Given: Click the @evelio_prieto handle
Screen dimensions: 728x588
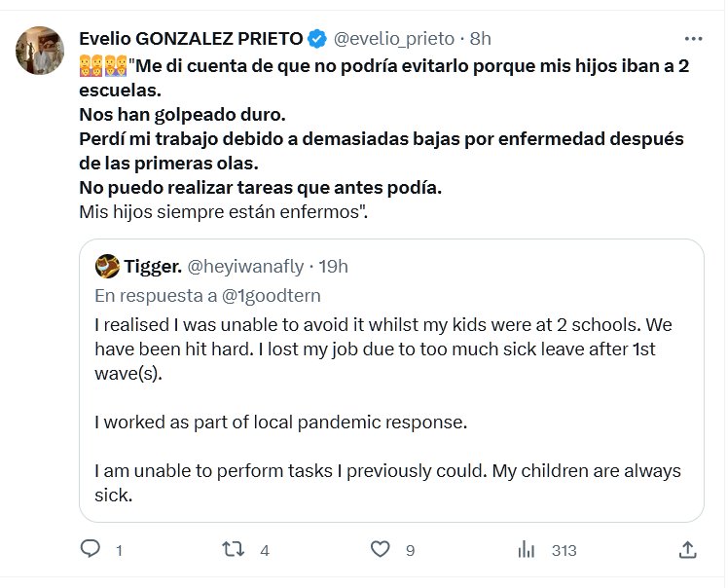Looking at the screenshot, I should tap(394, 39).
